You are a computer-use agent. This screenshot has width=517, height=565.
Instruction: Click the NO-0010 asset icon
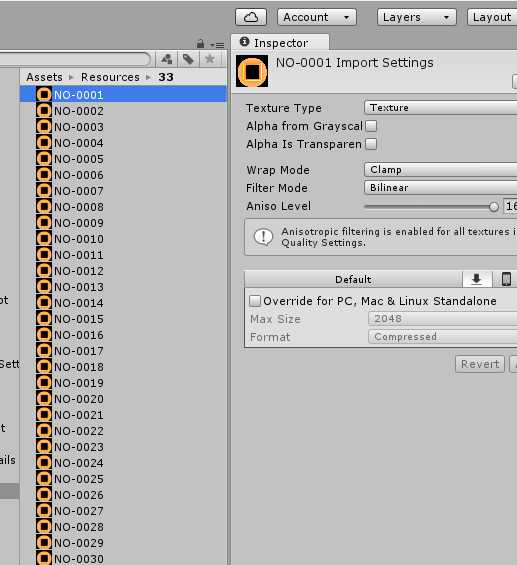point(44,239)
